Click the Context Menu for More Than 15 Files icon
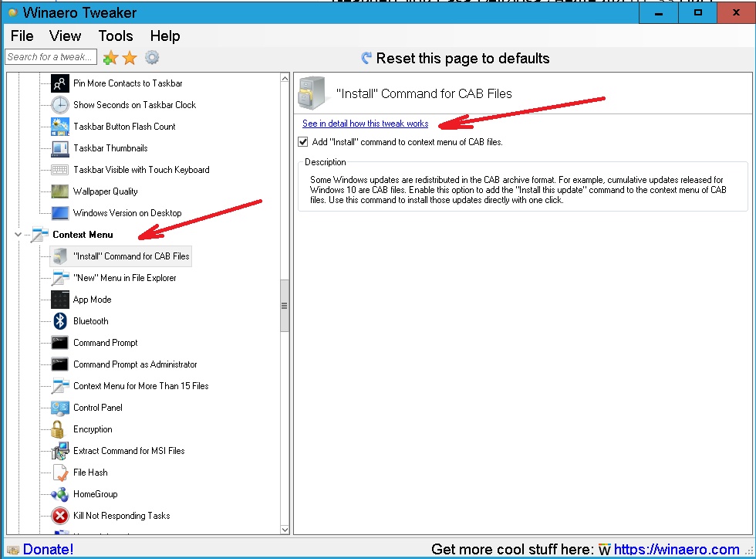This screenshot has width=756, height=559. [60, 386]
